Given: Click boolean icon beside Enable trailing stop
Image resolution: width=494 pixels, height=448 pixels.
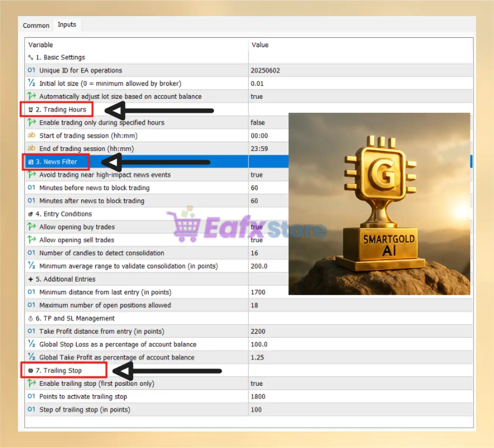Looking at the screenshot, I should point(31,383).
